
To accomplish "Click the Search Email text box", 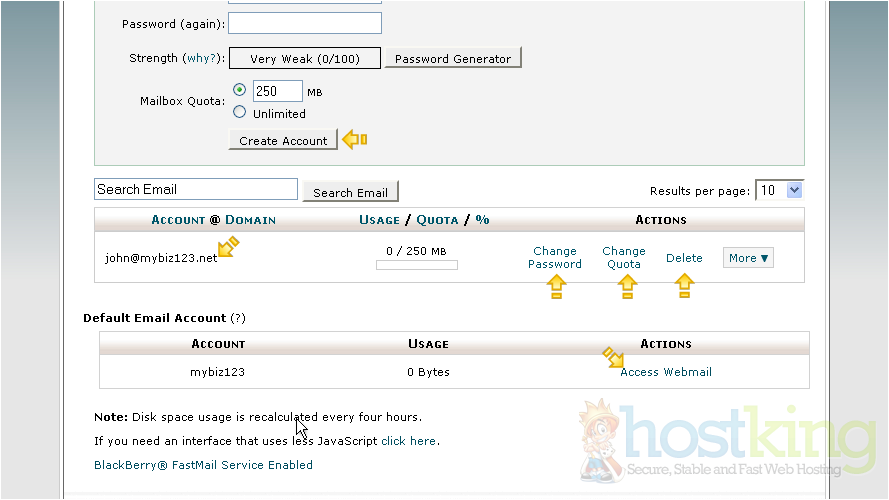I will point(196,189).
